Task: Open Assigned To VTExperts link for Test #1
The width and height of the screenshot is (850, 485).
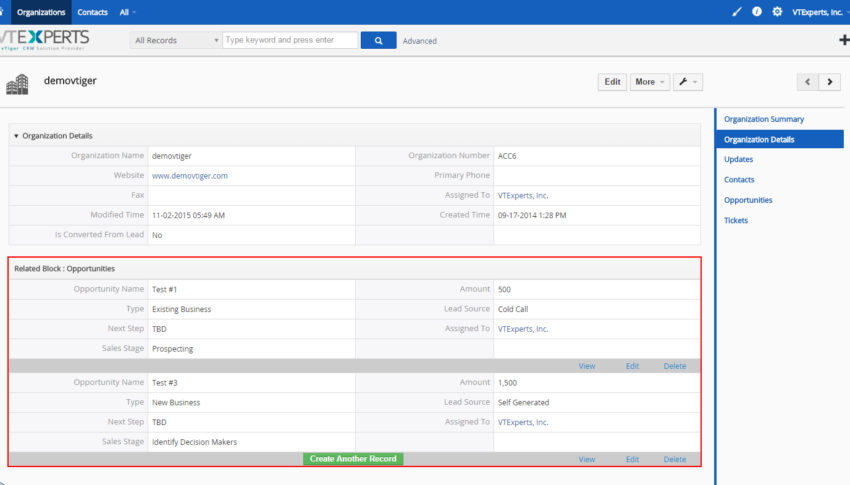Action: (523, 329)
